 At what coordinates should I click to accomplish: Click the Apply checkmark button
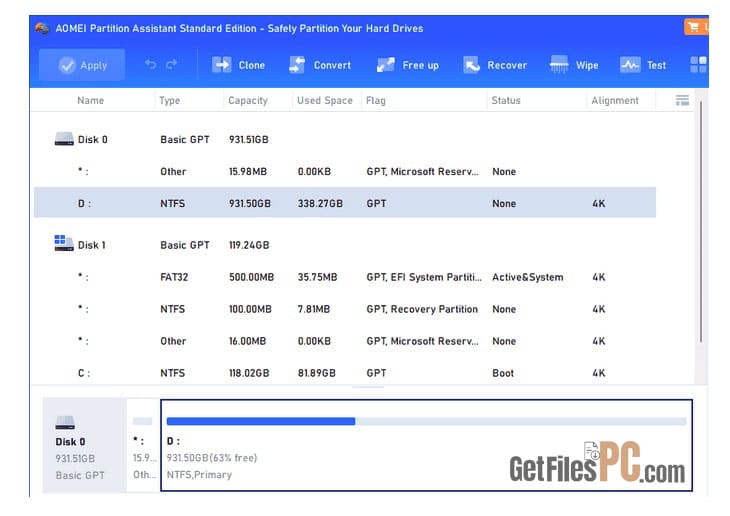click(x=82, y=65)
